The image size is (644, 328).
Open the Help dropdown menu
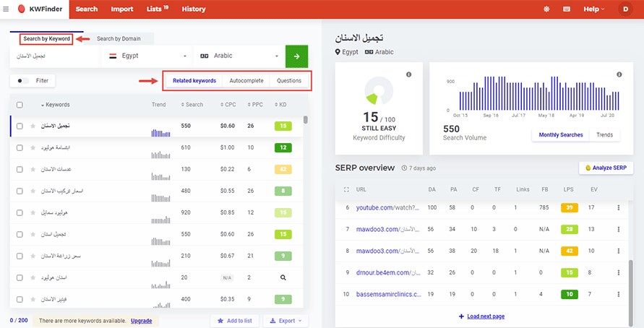594,9
